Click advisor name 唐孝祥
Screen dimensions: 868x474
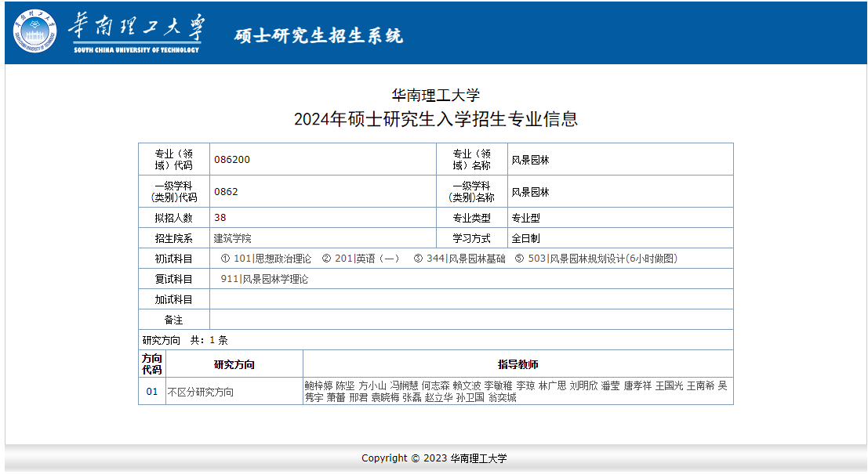pyautogui.click(x=637, y=385)
